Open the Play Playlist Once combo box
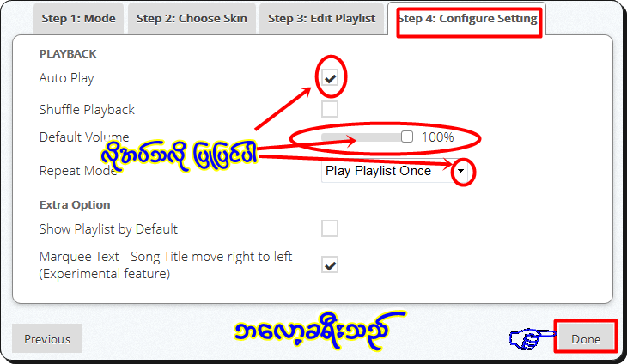Image resolution: width=627 pixels, height=364 pixels. pyautogui.click(x=394, y=171)
